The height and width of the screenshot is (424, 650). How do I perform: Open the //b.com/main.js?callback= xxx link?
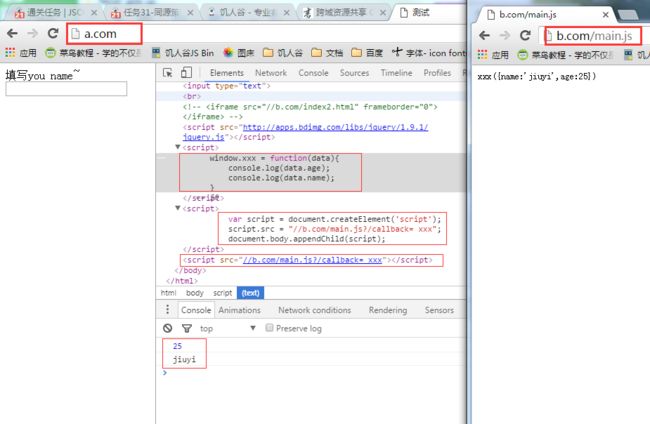pyautogui.click(x=312, y=260)
